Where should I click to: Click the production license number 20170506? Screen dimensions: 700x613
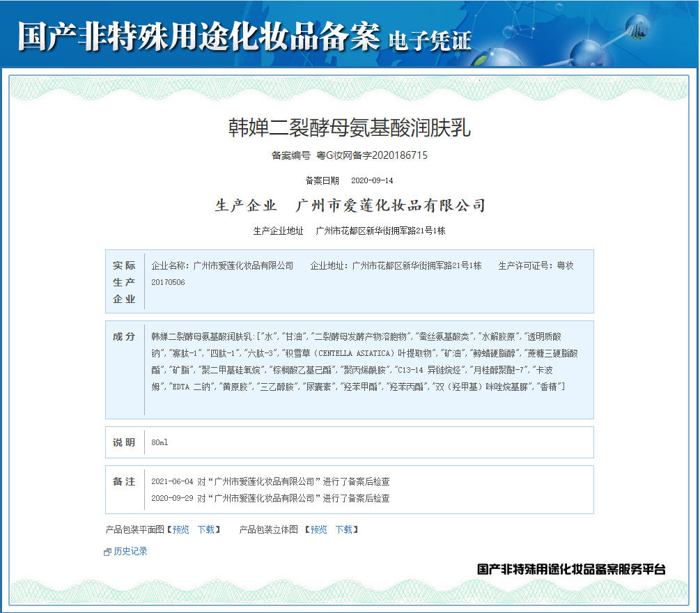168,282
